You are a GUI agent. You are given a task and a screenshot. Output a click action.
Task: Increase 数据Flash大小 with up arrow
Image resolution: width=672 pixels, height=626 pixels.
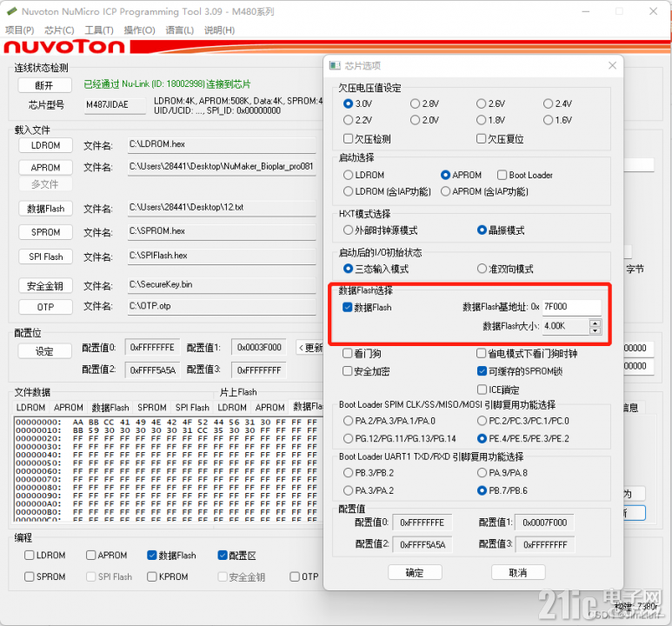(x=595, y=323)
